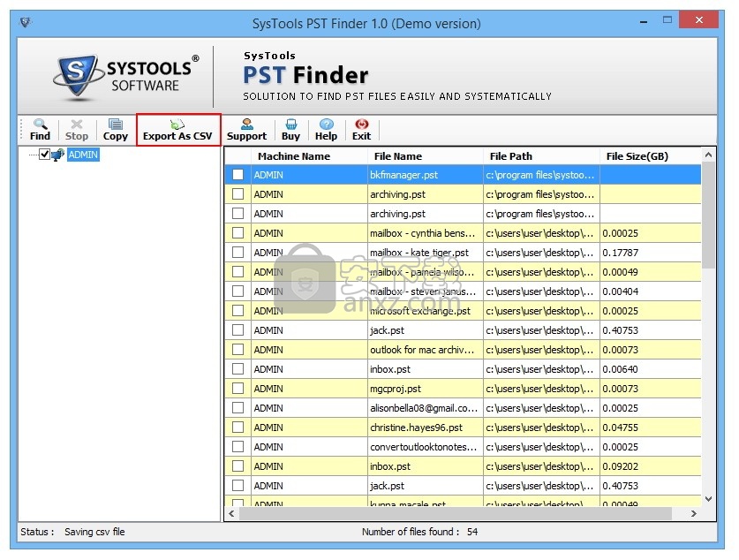Check the mailbox - cynthia bens row checkbox
739x560 pixels.
[238, 233]
